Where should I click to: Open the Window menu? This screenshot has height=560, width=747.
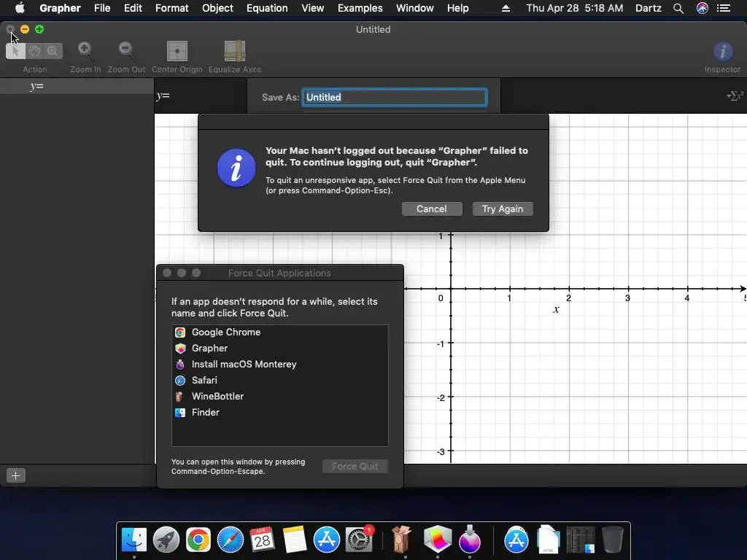click(x=415, y=8)
